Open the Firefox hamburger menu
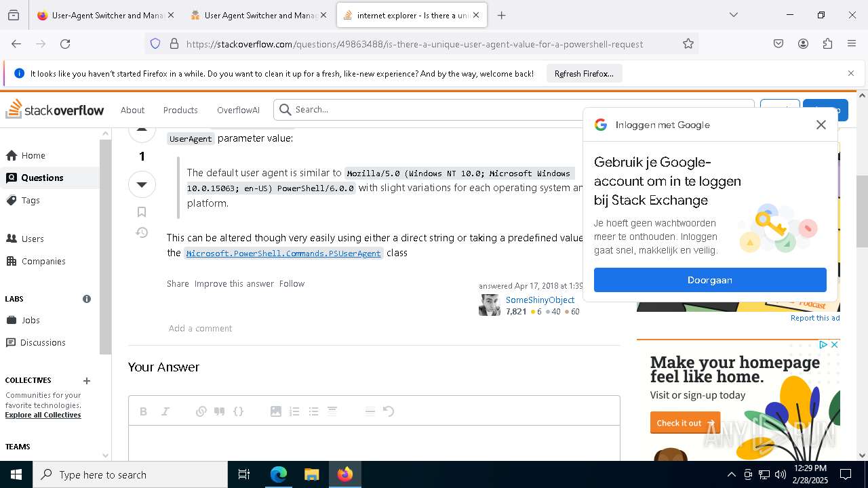Image resolution: width=868 pixels, height=488 pixels. (852, 43)
